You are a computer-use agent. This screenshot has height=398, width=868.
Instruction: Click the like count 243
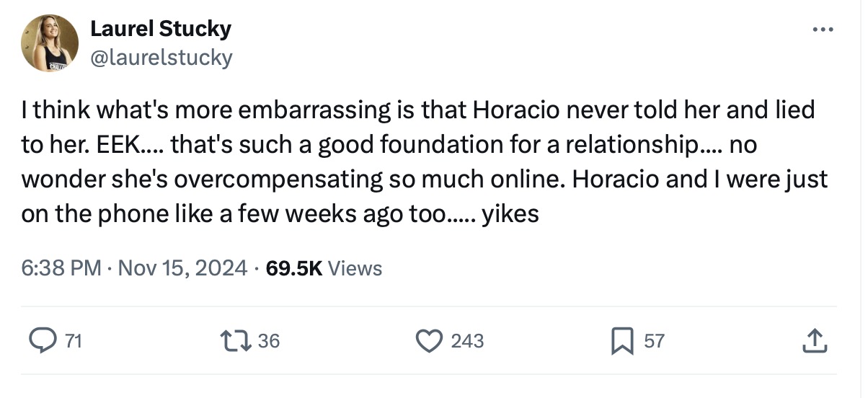[x=467, y=341]
